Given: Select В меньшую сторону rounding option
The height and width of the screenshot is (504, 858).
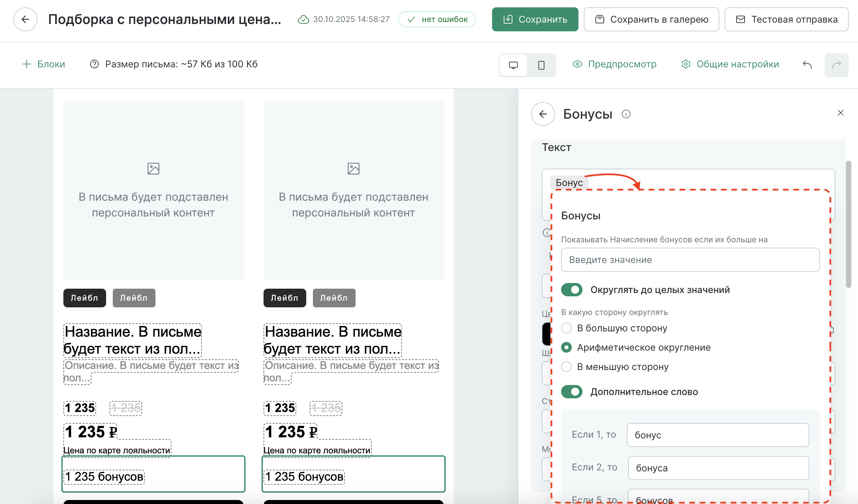Looking at the screenshot, I should click(566, 367).
